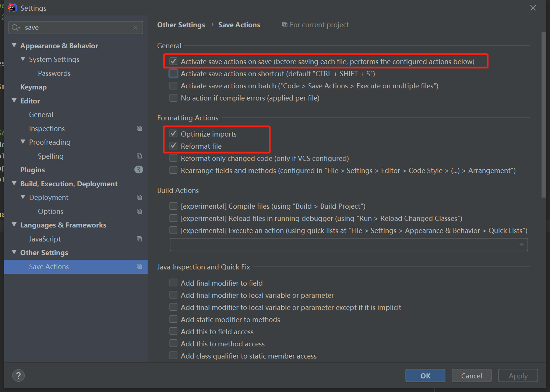Click OK to confirm settings
This screenshot has height=392, width=550.
click(x=425, y=375)
